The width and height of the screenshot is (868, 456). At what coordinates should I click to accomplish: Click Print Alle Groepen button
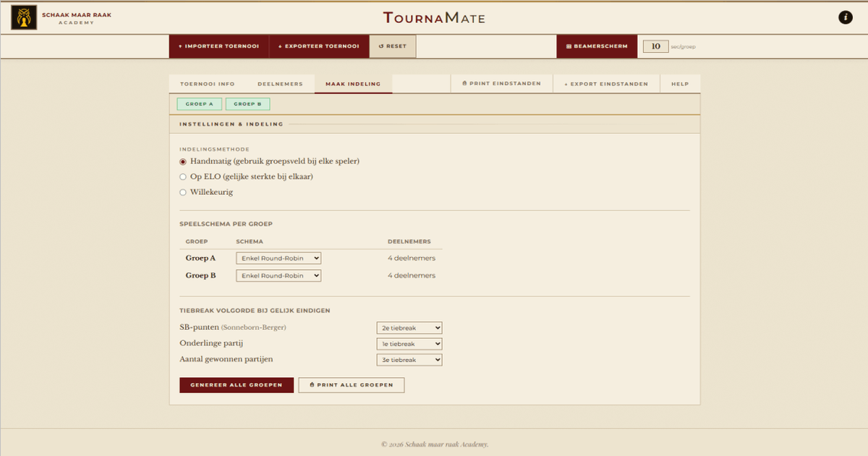coord(352,385)
